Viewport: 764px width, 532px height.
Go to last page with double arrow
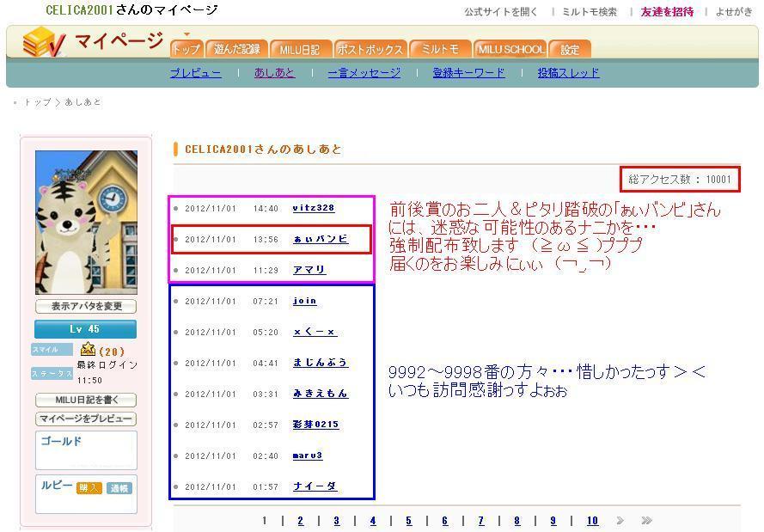(646, 521)
